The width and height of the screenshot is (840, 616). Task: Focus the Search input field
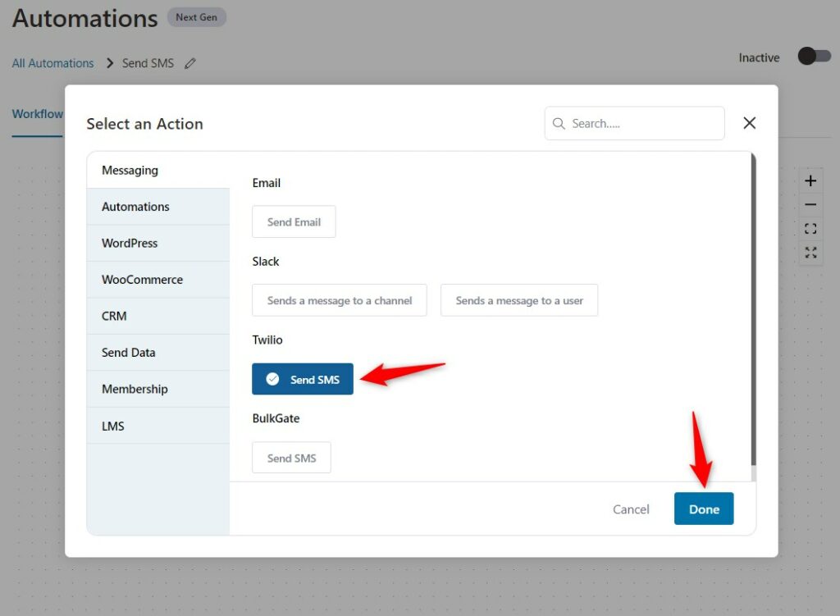pos(635,124)
